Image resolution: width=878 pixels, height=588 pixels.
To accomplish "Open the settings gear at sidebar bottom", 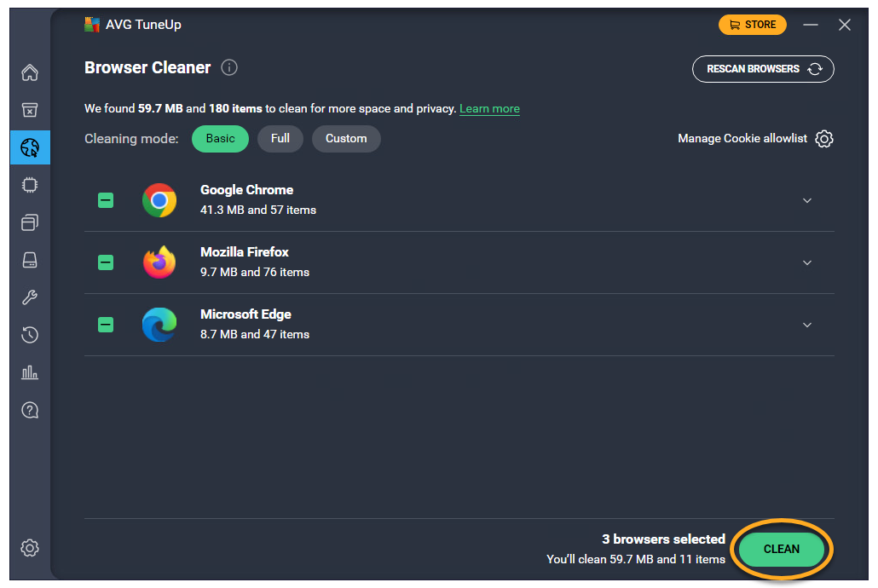I will click(x=30, y=548).
